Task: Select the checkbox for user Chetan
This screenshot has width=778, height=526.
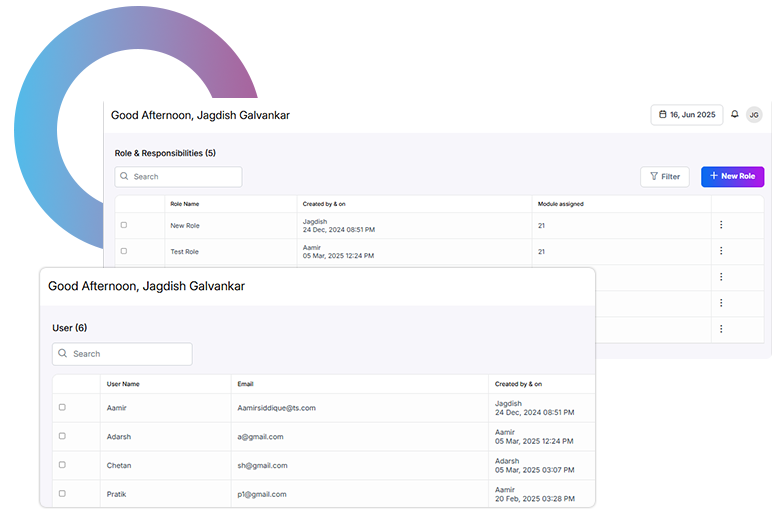Action: [x=62, y=465]
